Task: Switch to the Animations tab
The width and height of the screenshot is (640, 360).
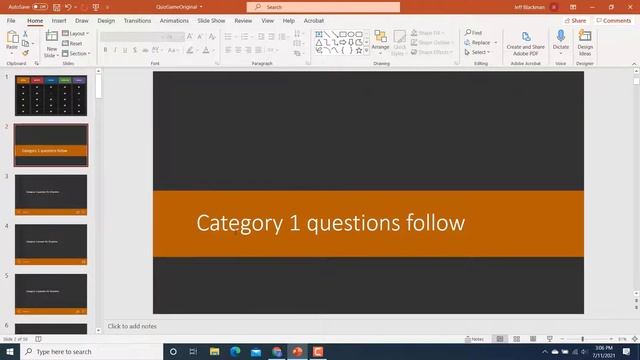Action: (174, 20)
